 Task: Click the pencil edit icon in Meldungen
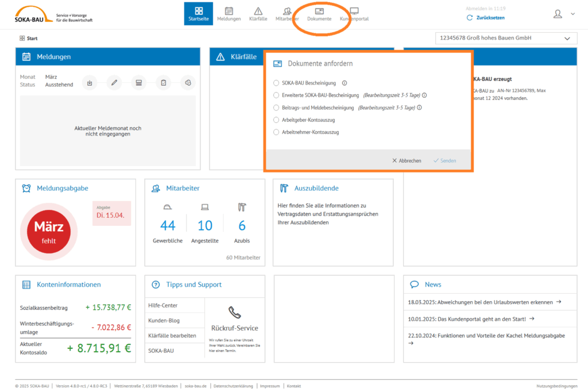coord(114,83)
